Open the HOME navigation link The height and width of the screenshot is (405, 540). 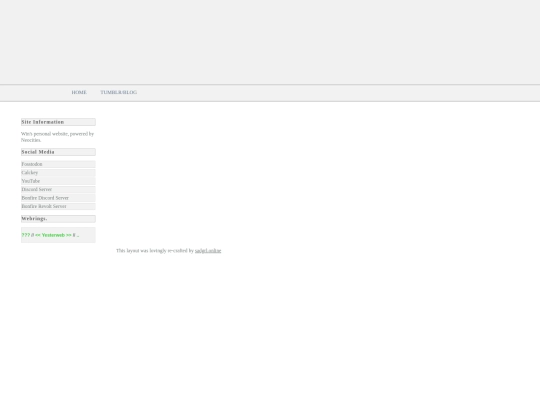(x=79, y=92)
